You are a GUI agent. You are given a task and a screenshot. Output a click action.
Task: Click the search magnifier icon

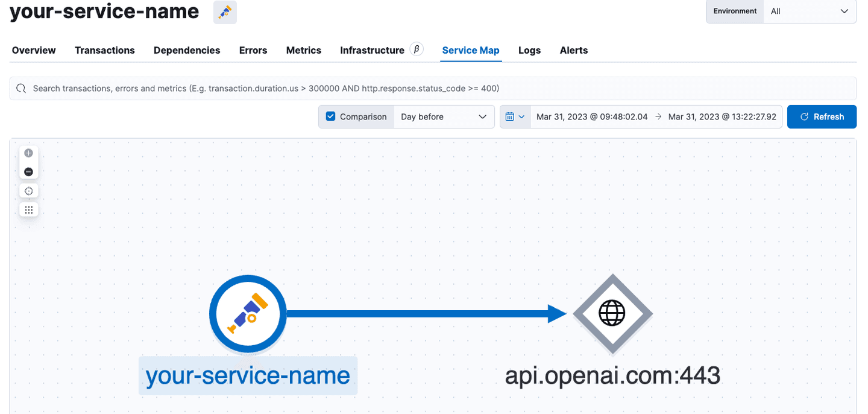[21, 88]
